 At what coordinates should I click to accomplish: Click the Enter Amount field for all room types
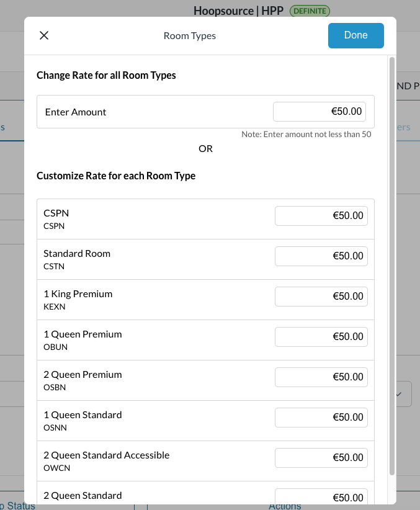click(319, 111)
